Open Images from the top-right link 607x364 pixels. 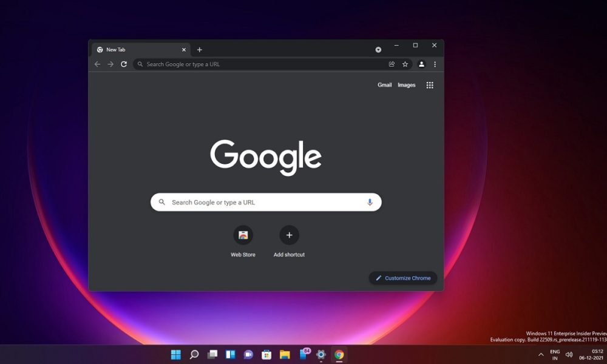click(406, 85)
